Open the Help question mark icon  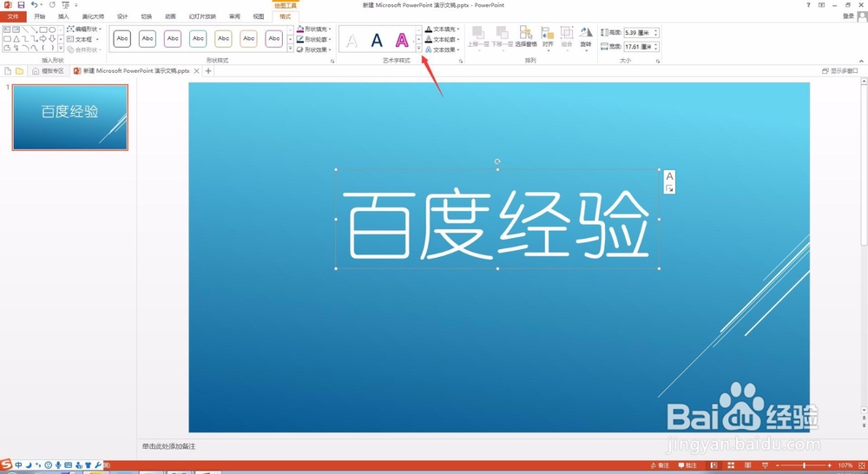pyautogui.click(x=808, y=4)
